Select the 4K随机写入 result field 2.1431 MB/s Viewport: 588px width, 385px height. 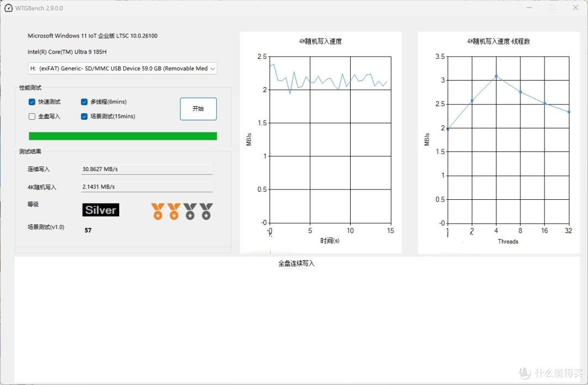pyautogui.click(x=147, y=187)
